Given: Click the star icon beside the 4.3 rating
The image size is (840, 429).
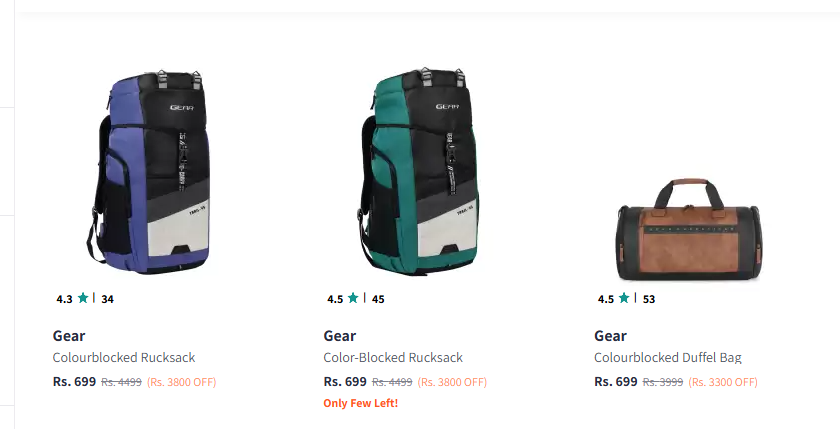Looking at the screenshot, I should click(83, 298).
